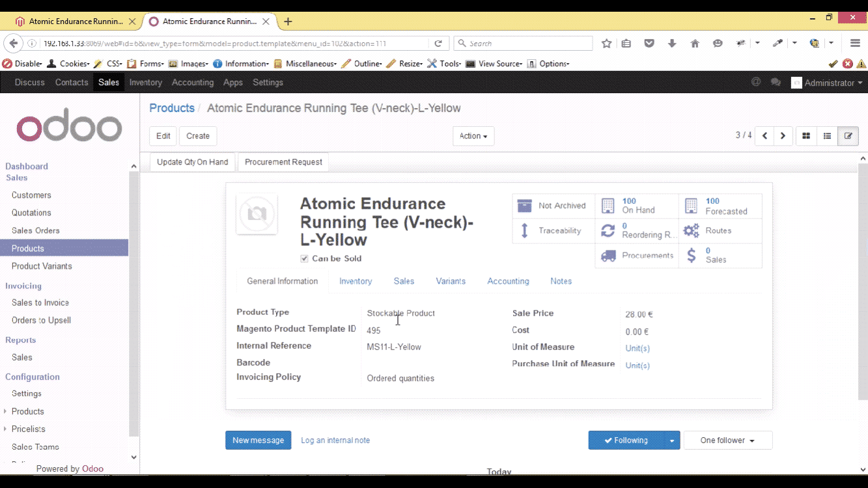Open Reordering Rules stat button
The height and width of the screenshot is (488, 868).
637,230
